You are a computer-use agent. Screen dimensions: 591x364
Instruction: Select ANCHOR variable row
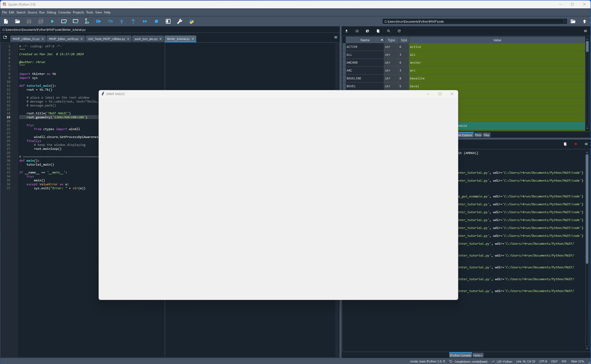(465, 63)
